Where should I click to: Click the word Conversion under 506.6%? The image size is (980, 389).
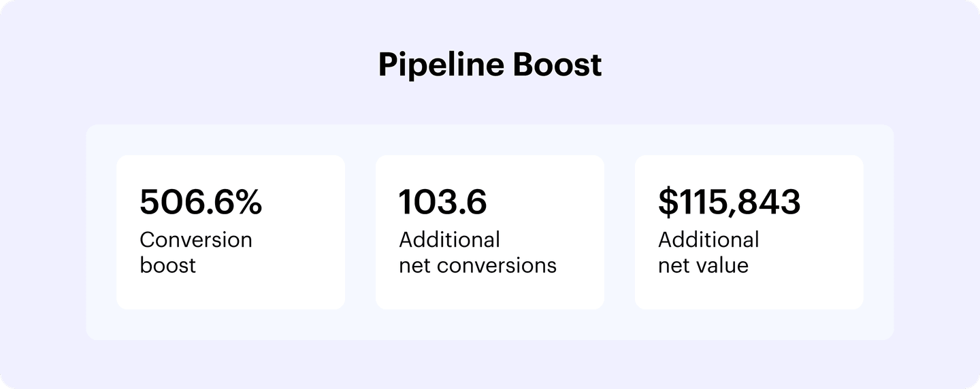click(x=196, y=240)
